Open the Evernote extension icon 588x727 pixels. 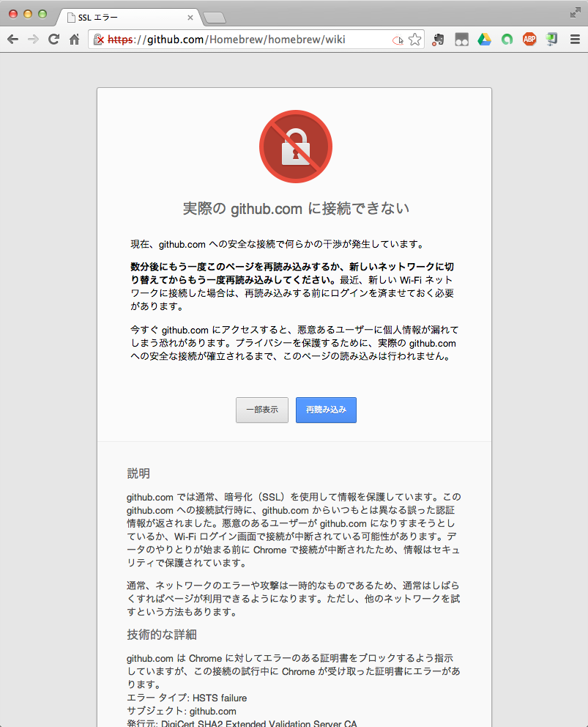click(439, 40)
